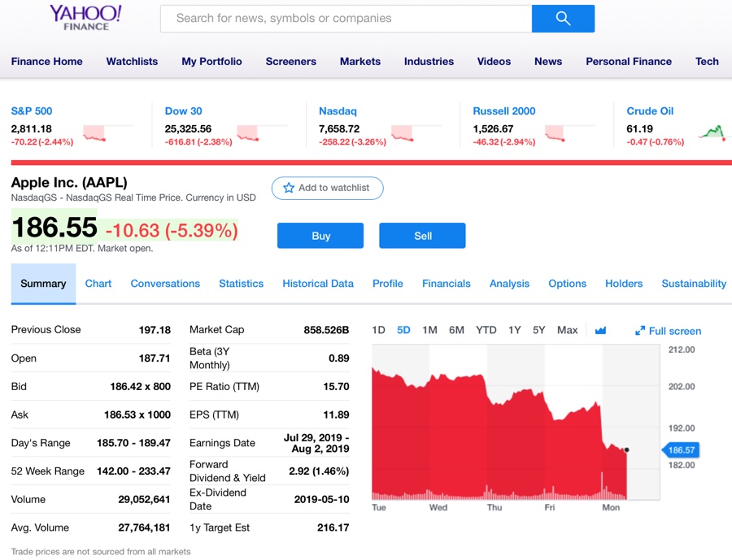Viewport: 732px width, 560px height.
Task: Switch to the Sustainability tab
Action: click(695, 284)
